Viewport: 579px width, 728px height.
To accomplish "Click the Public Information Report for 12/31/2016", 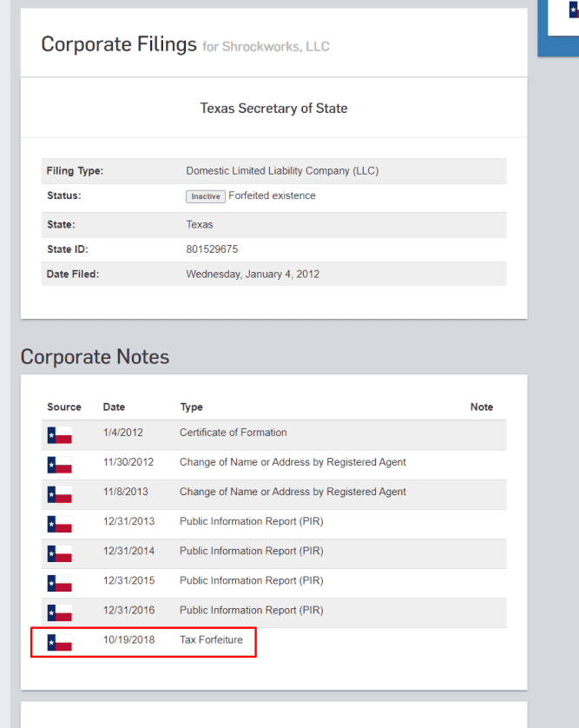I will pos(252,611).
